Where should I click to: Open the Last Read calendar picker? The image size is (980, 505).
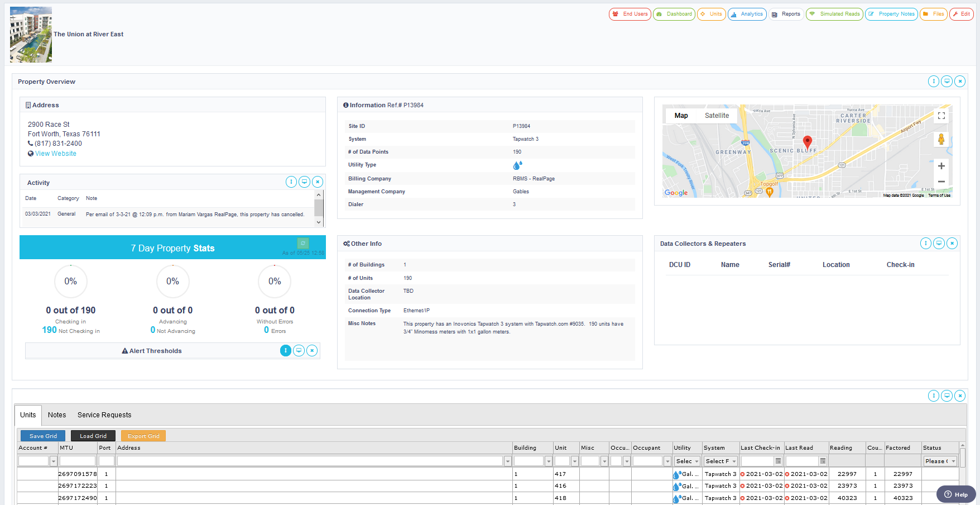(823, 461)
